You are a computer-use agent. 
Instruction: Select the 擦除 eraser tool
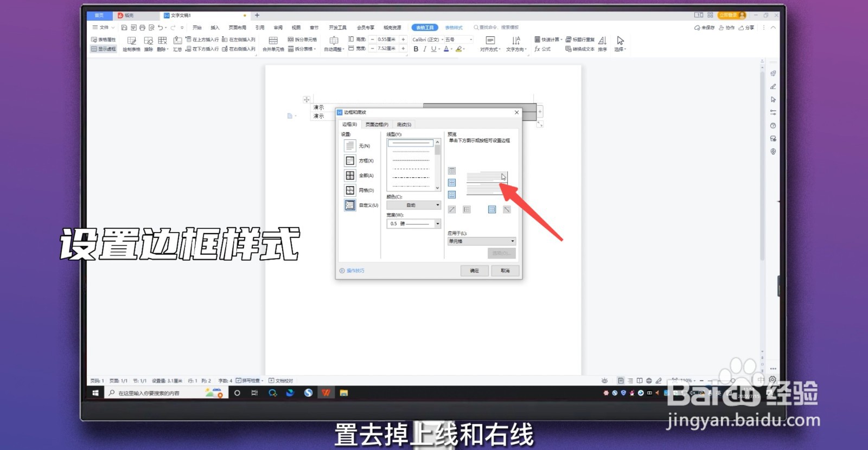148,44
